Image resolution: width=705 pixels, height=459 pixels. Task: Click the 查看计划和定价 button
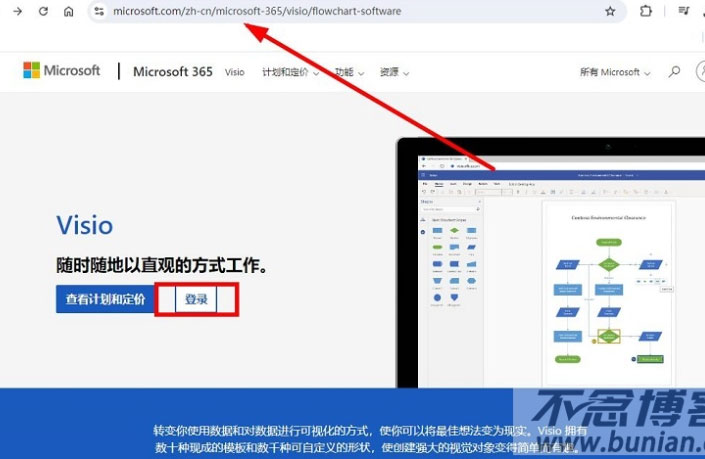coord(105,299)
